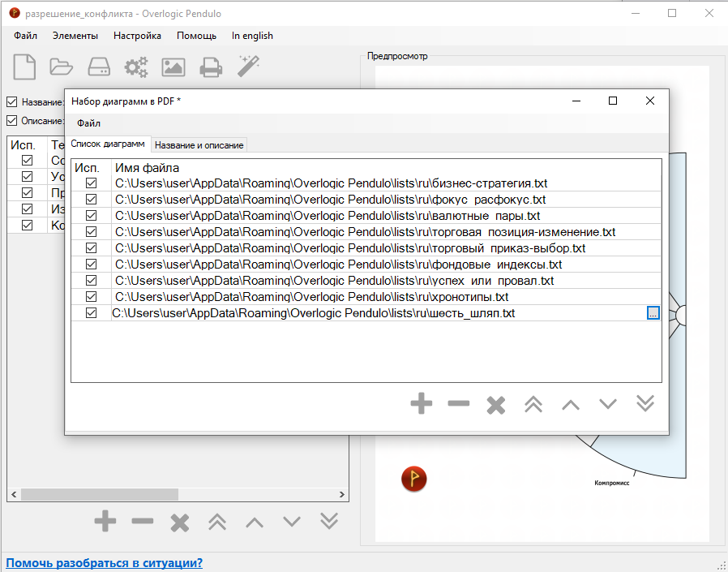Image resolution: width=728 pixels, height=572 pixels.
Task: Open main window Файл menu
Action: (x=25, y=36)
